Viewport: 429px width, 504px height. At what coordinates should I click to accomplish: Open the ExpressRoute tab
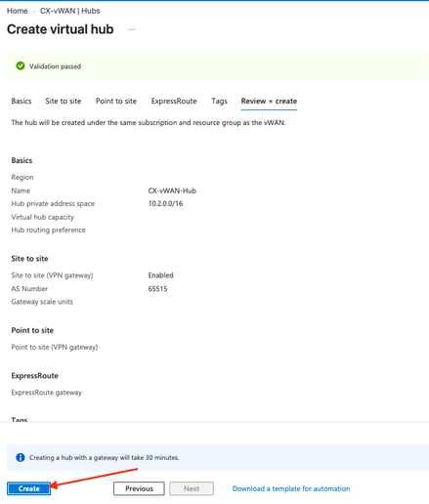click(174, 101)
